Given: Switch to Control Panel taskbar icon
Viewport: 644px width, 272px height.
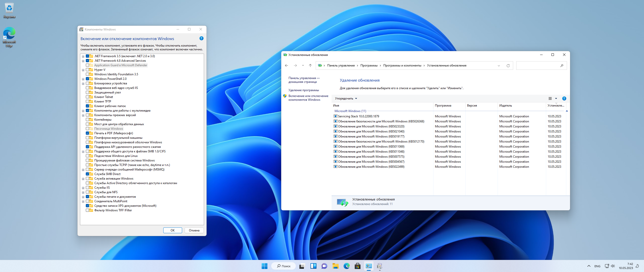Looking at the screenshot, I should point(369,266).
